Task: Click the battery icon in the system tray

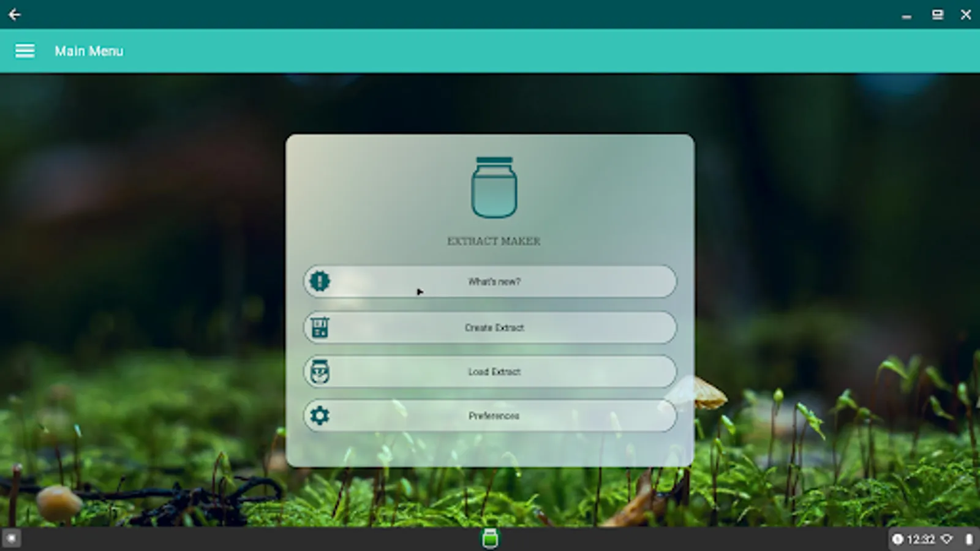Action: click(x=968, y=539)
